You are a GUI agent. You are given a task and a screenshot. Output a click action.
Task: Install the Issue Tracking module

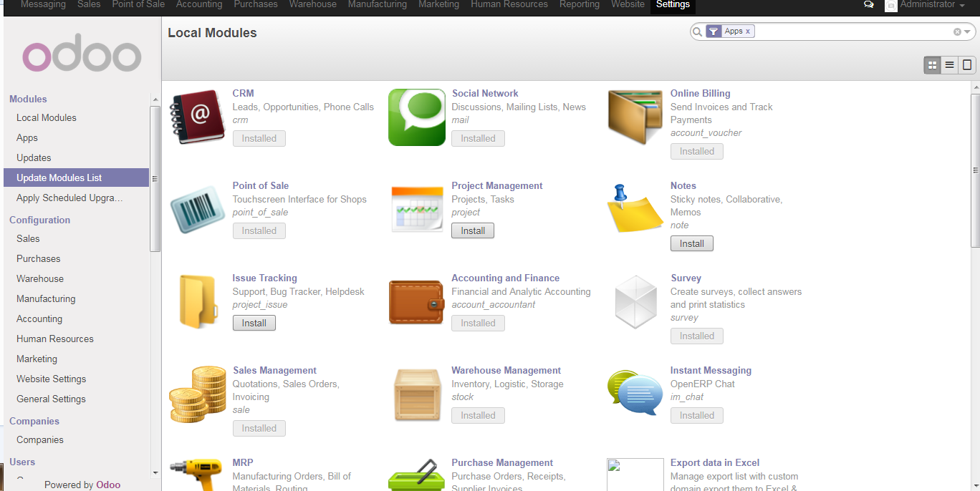pos(254,323)
